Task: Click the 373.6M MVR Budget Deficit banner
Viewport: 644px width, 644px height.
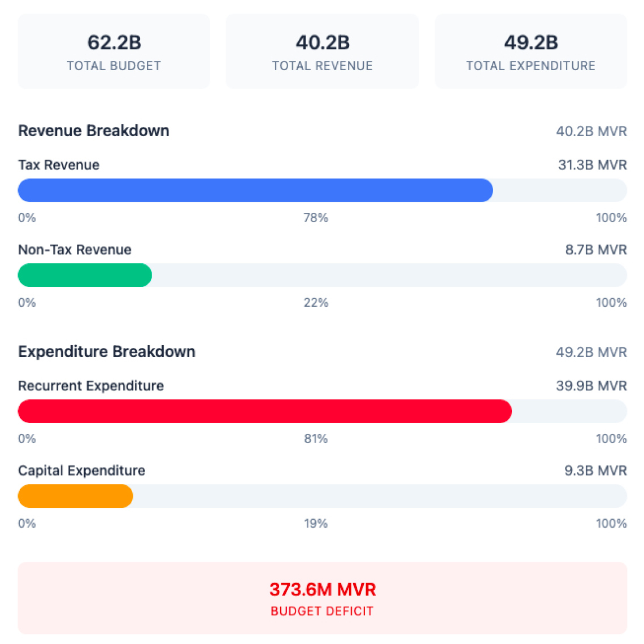Action: click(322, 598)
